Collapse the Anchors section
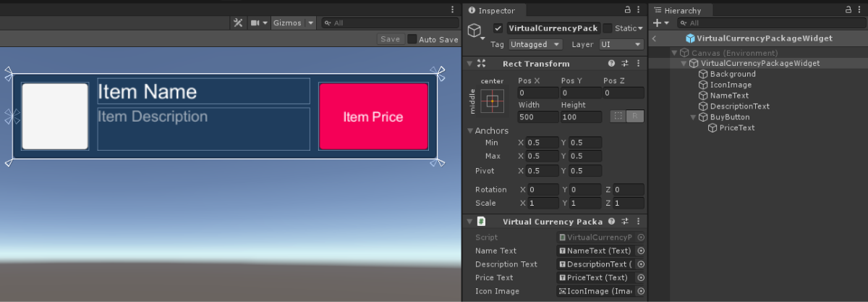This screenshot has height=302, width=868. point(469,131)
